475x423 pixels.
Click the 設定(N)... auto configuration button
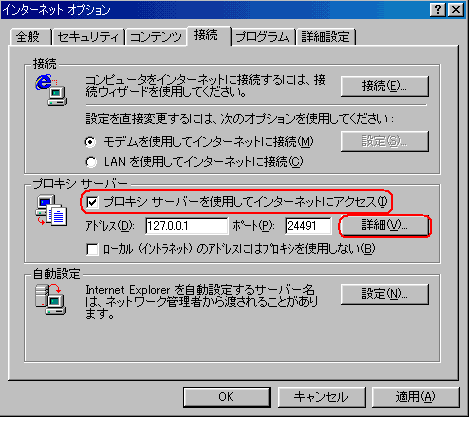385,294
